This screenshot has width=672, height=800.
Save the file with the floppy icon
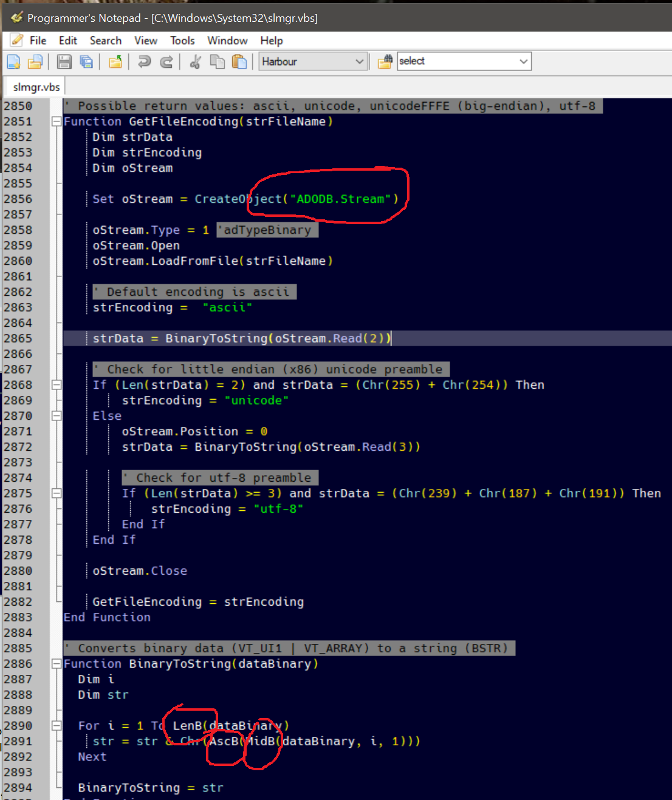click(64, 61)
